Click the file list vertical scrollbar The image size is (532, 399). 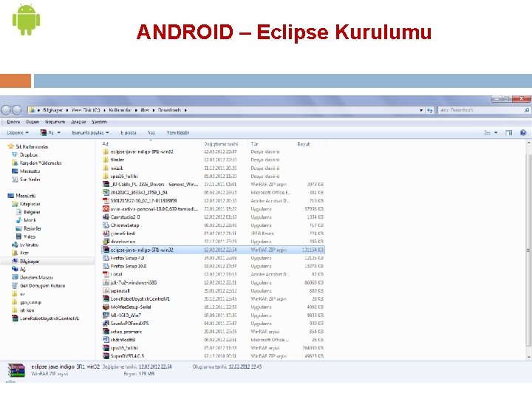528,250
